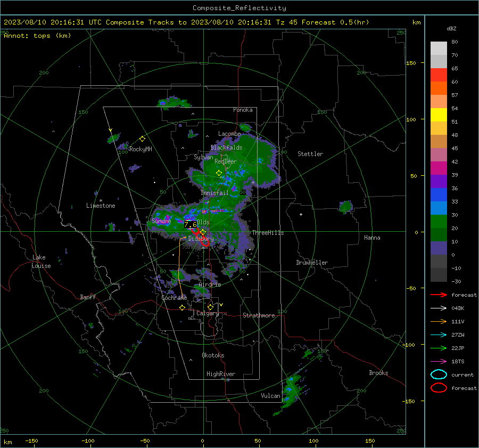Click the blue 36-33 dBZ color band
Viewport: 479px width, 448px height.
[439, 195]
